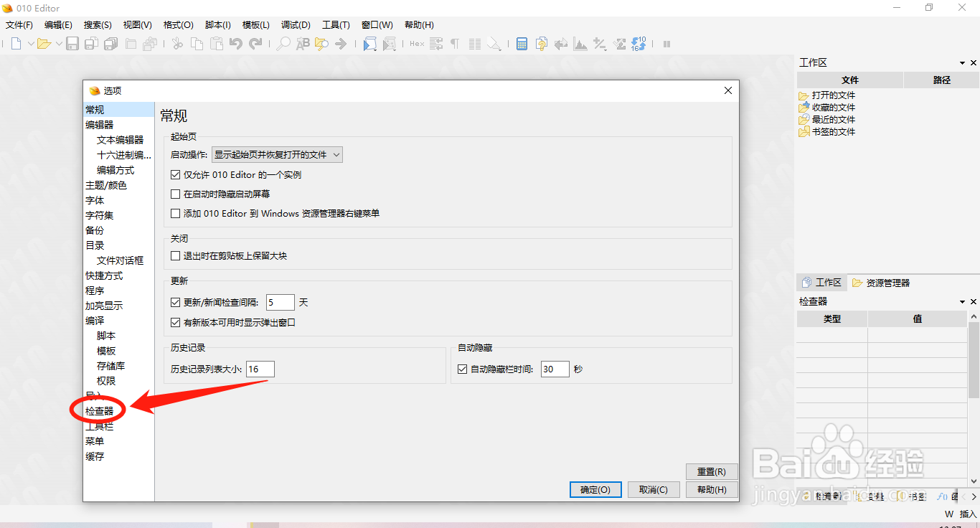980x528 pixels.
Task: Expand the New file dropdown arrow
Action: [x=31, y=44]
